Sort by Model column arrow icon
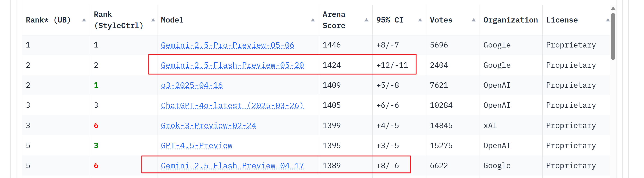The width and height of the screenshot is (644, 178). tap(313, 20)
